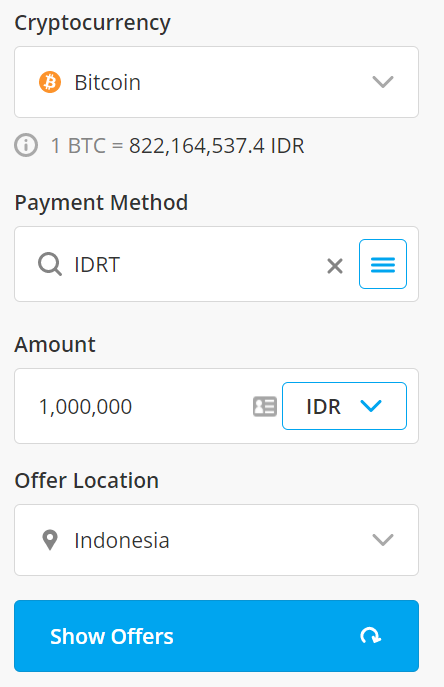The image size is (444, 687).
Task: Expand the Cryptocurrency chevron arrow
Action: (x=383, y=82)
